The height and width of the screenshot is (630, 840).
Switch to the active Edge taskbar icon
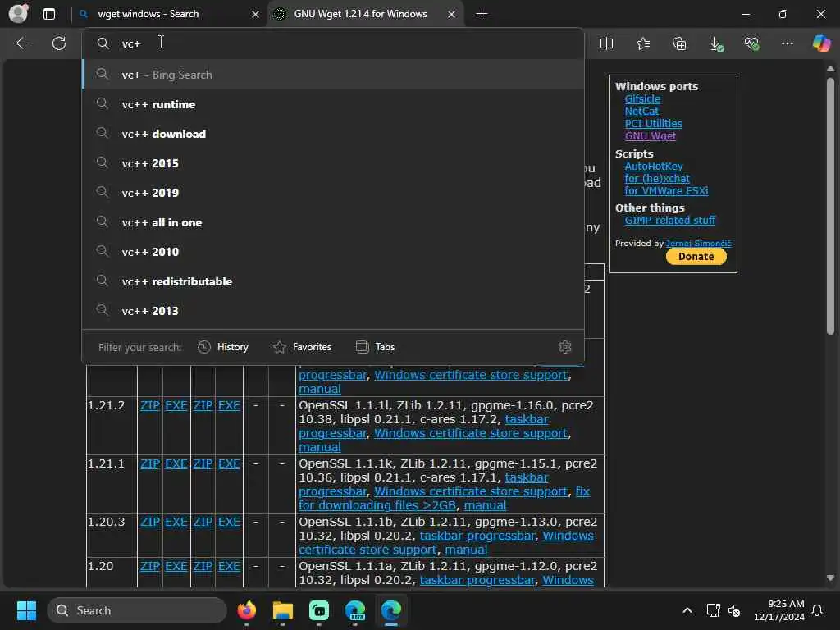tap(391, 610)
